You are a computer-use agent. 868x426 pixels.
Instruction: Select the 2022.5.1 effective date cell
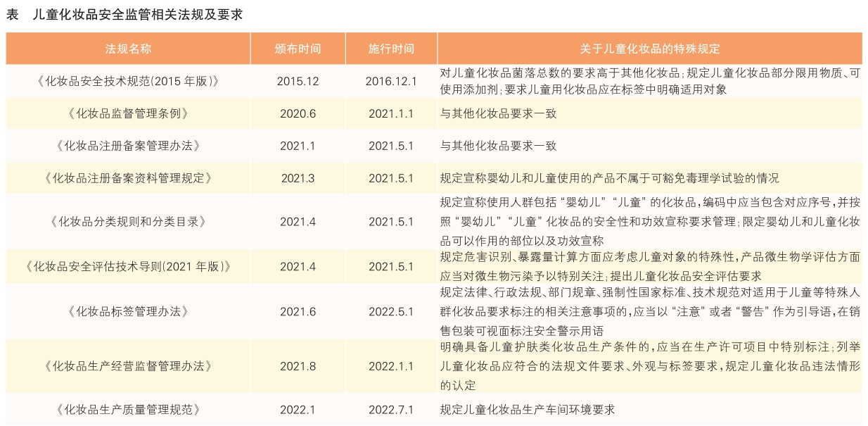pyautogui.click(x=391, y=312)
